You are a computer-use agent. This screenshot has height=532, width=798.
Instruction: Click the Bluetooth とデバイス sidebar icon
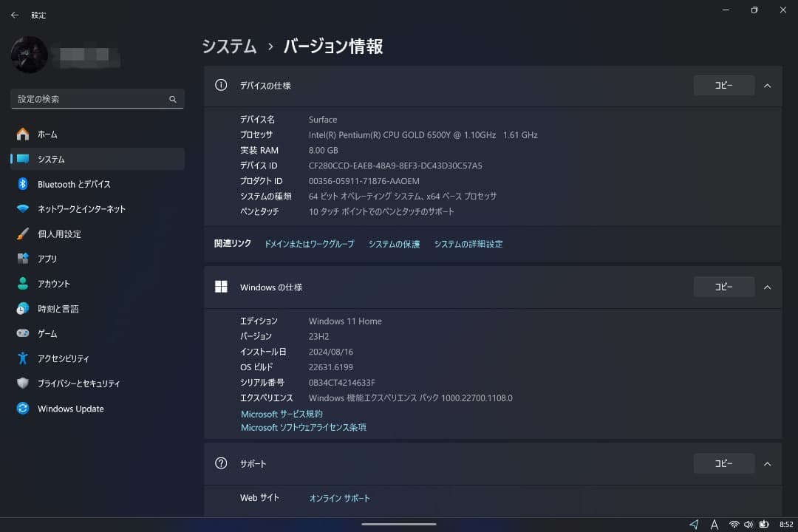(x=23, y=184)
